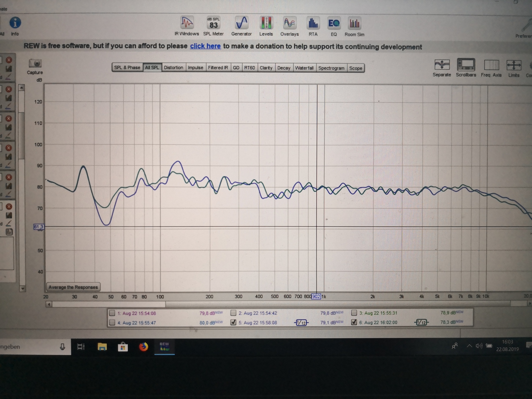
Task: Open Firefox from the Windows taskbar
Action: click(144, 347)
